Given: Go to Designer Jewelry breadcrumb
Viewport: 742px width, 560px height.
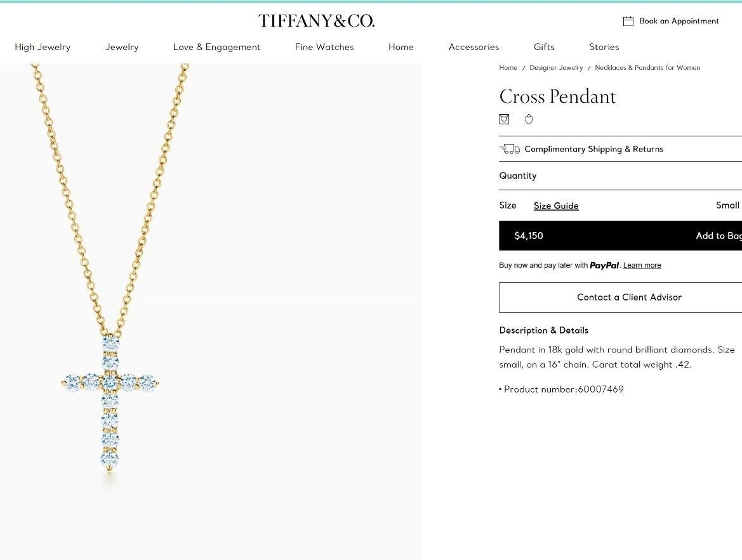Looking at the screenshot, I should click(x=556, y=68).
